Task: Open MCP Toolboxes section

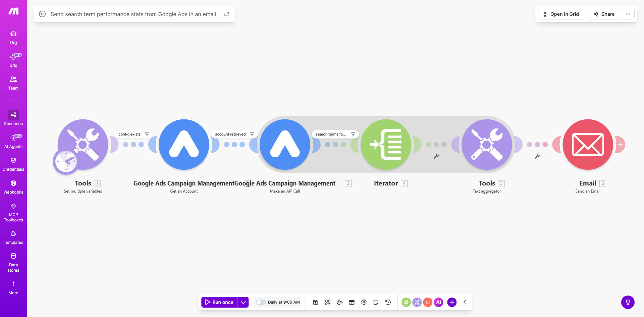Action: 13,212
